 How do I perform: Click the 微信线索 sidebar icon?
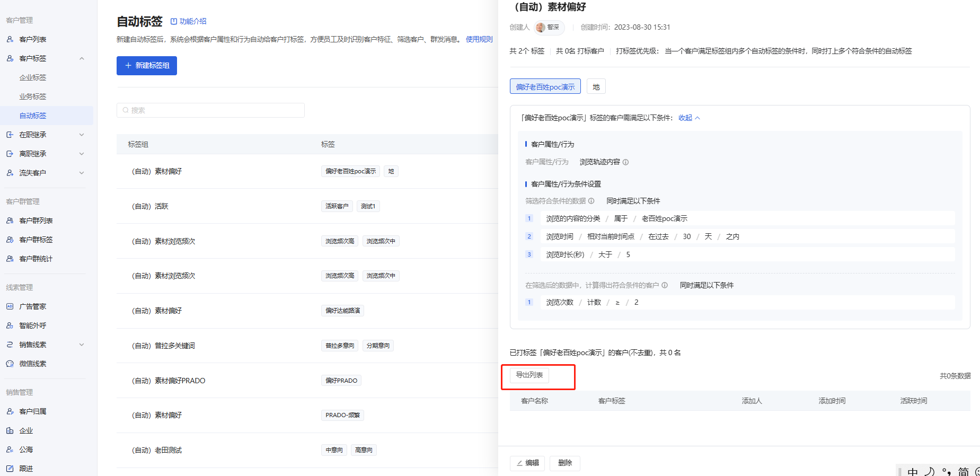click(10, 364)
